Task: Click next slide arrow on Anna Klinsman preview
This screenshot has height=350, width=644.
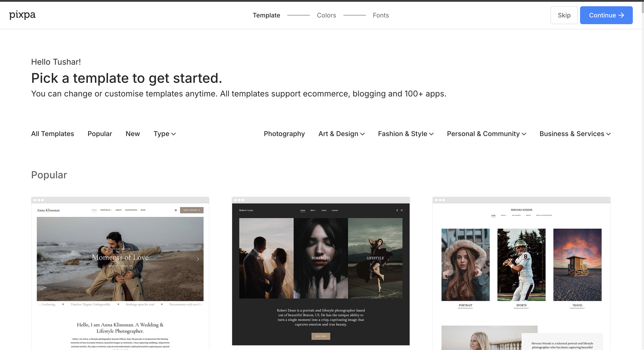Action: point(198,259)
